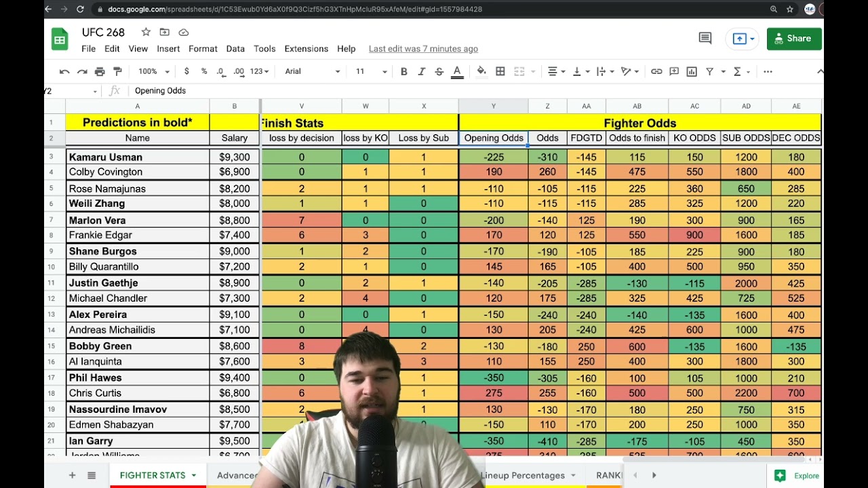Open the all sheets list
The height and width of the screenshot is (488, 868).
pyautogui.click(x=92, y=475)
